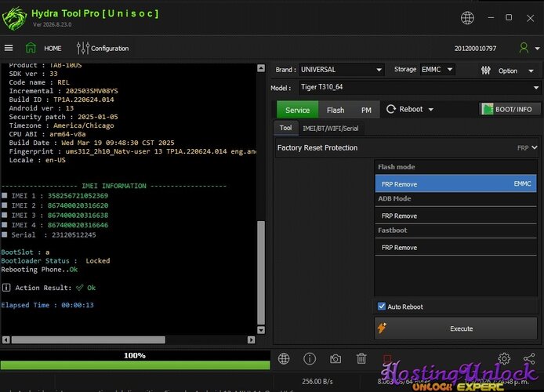Image resolution: width=544 pixels, height=392 pixels.
Task: Click the log vertical scrollbar thumb
Action: (x=261, y=272)
